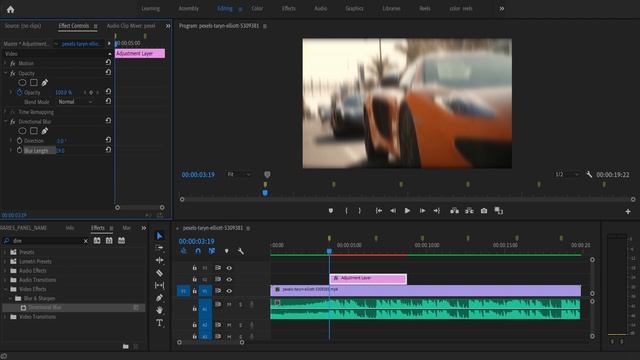Add marker in timeline panel

point(227,251)
